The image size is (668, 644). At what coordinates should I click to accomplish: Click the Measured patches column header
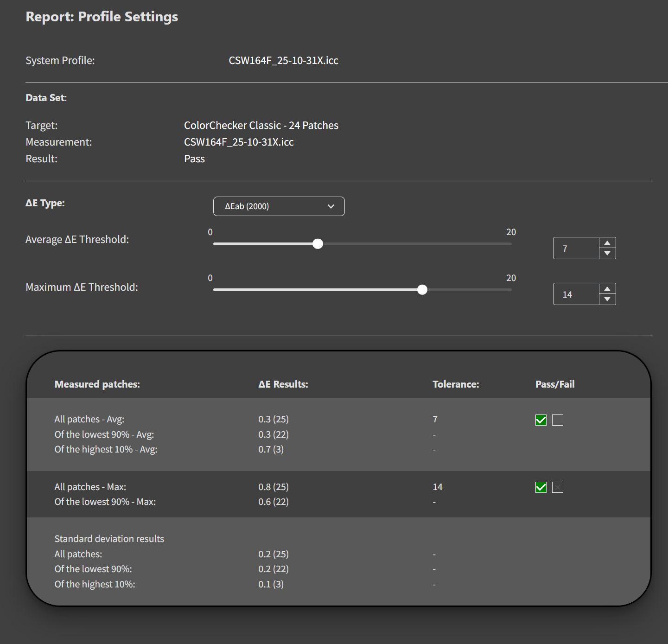(97, 384)
